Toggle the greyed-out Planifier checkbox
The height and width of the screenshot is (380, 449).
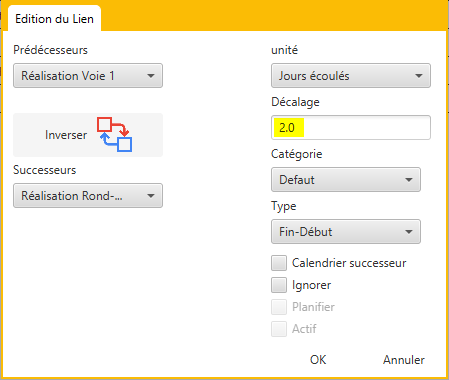pos(279,307)
